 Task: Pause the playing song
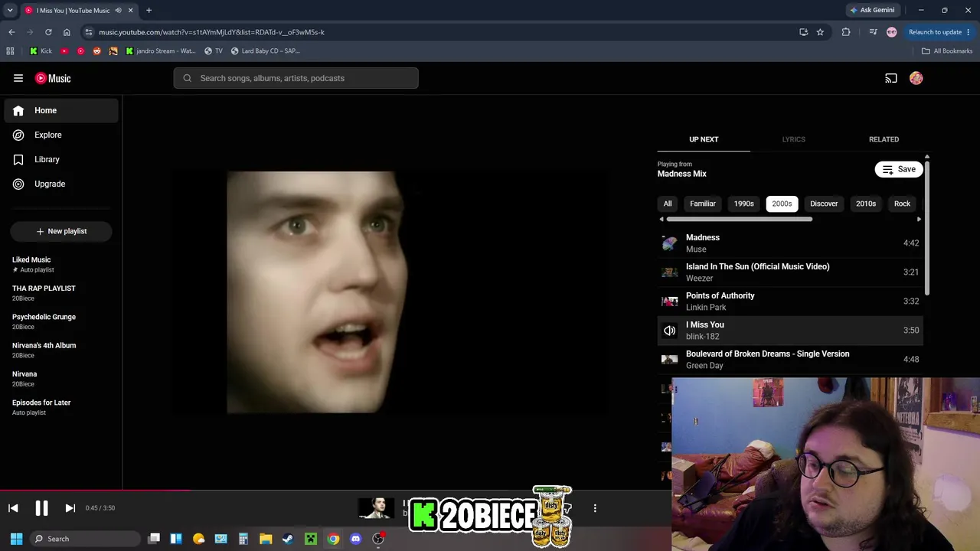(x=41, y=508)
